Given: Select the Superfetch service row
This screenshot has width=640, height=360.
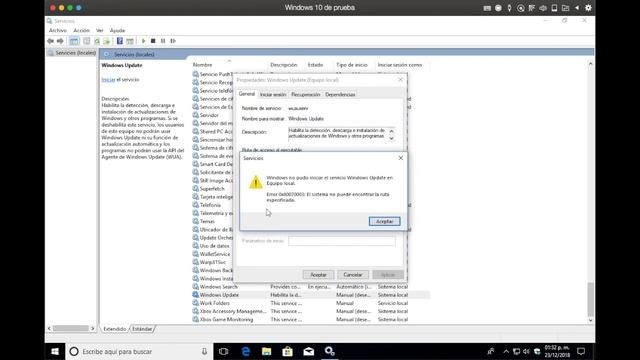Looking at the screenshot, I should pos(212,189).
